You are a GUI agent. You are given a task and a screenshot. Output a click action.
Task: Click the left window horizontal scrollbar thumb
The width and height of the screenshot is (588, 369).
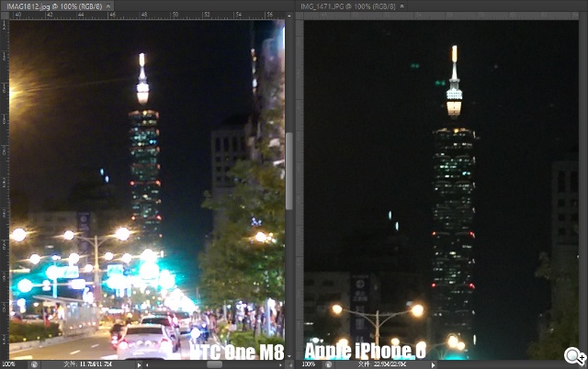click(x=214, y=364)
